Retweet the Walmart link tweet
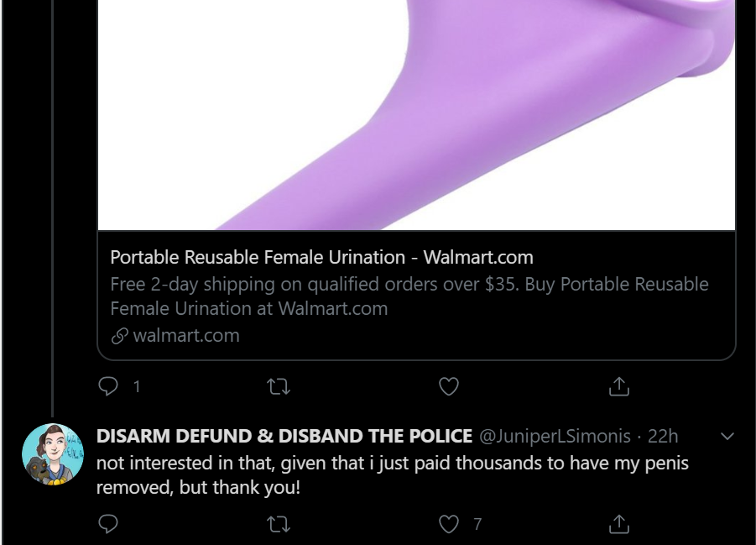This screenshot has height=545, width=756. pyautogui.click(x=279, y=386)
